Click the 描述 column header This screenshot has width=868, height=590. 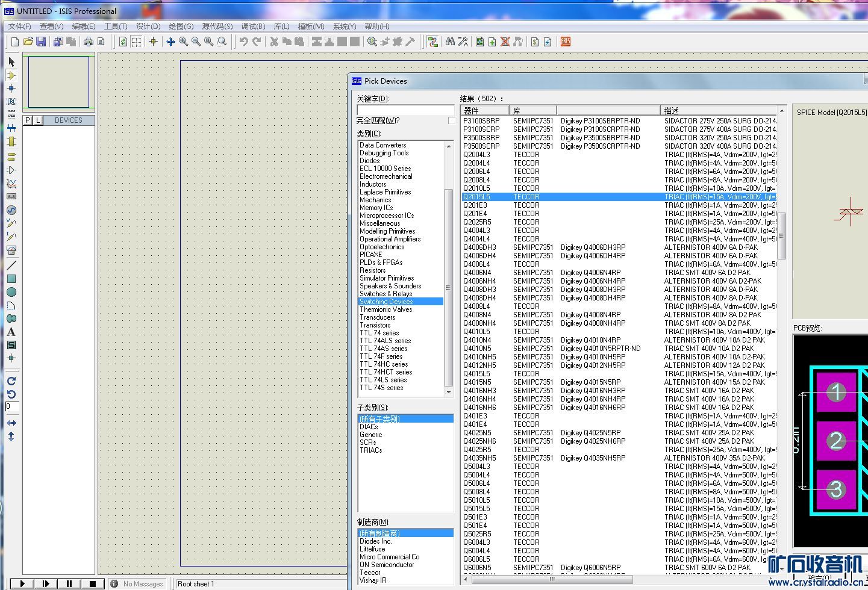(718, 110)
